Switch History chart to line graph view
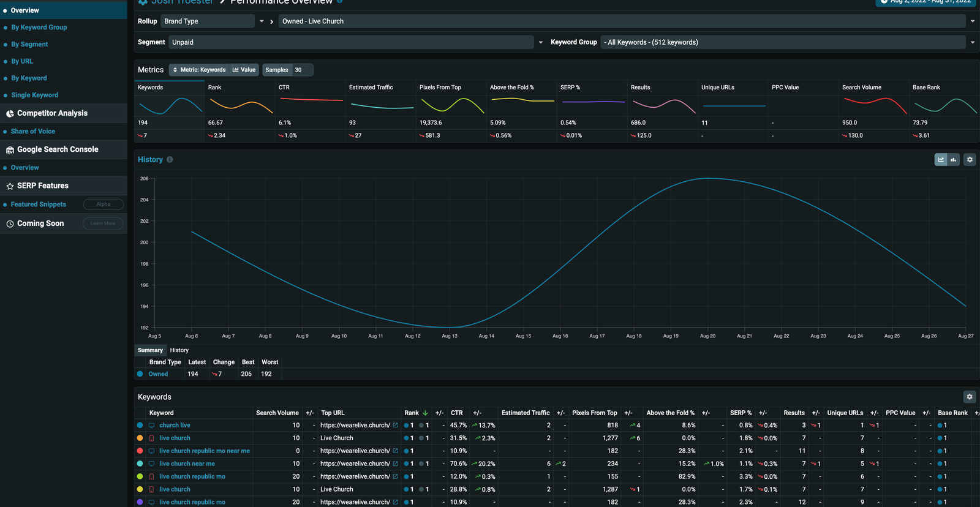Image resolution: width=980 pixels, height=507 pixels. point(941,160)
